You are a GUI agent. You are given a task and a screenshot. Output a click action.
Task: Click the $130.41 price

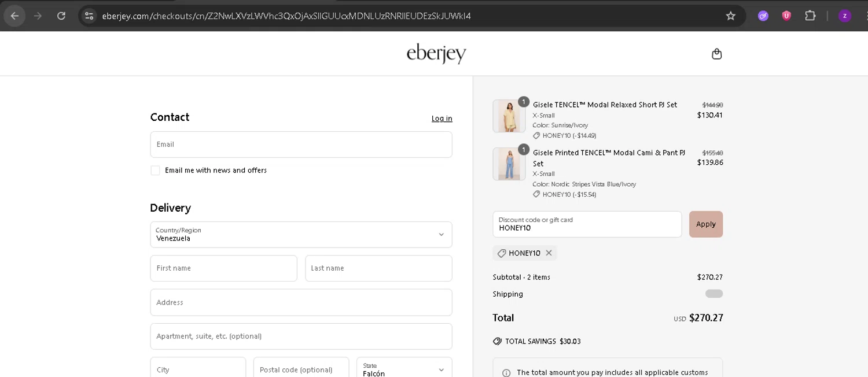[x=710, y=115]
